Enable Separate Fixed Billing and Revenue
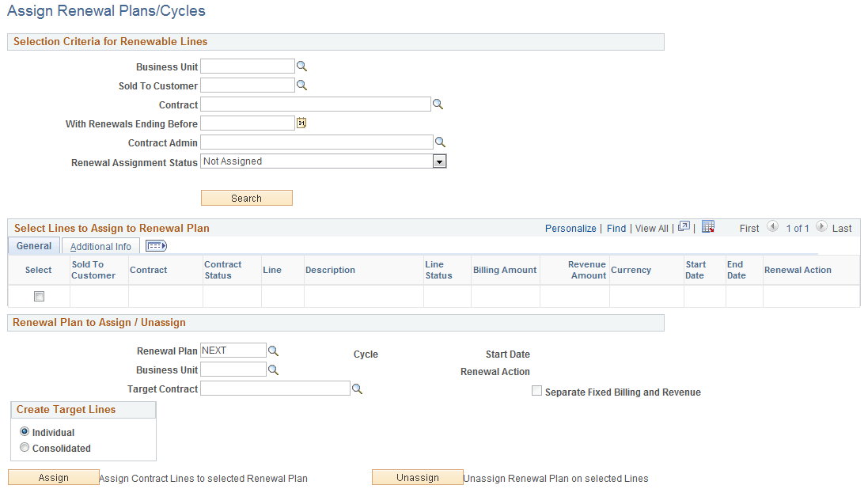This screenshot has width=868, height=489. tap(536, 390)
